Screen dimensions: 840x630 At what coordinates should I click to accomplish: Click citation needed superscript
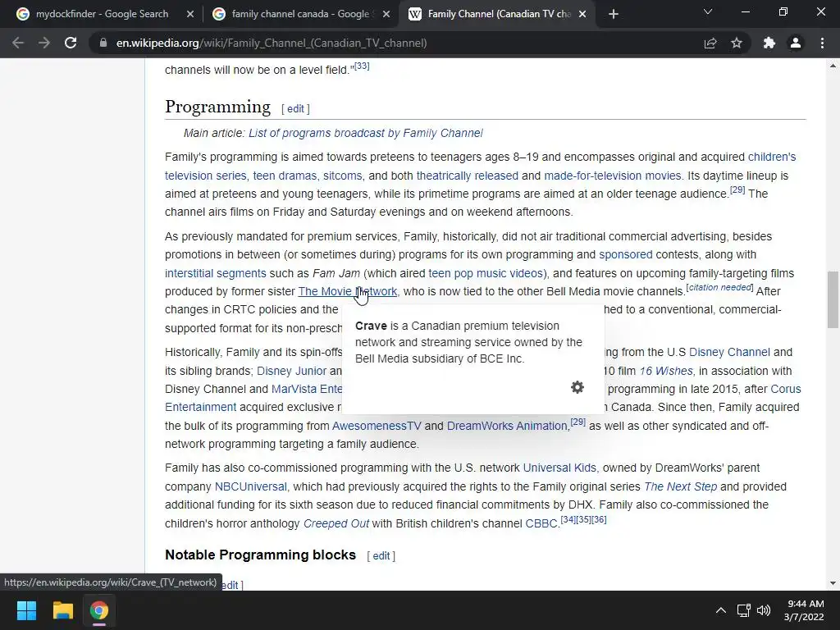point(719,288)
